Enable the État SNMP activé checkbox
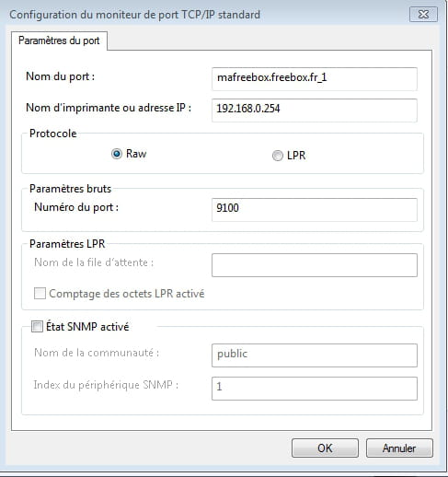Viewport: 448px width, 477px height. (x=37, y=326)
